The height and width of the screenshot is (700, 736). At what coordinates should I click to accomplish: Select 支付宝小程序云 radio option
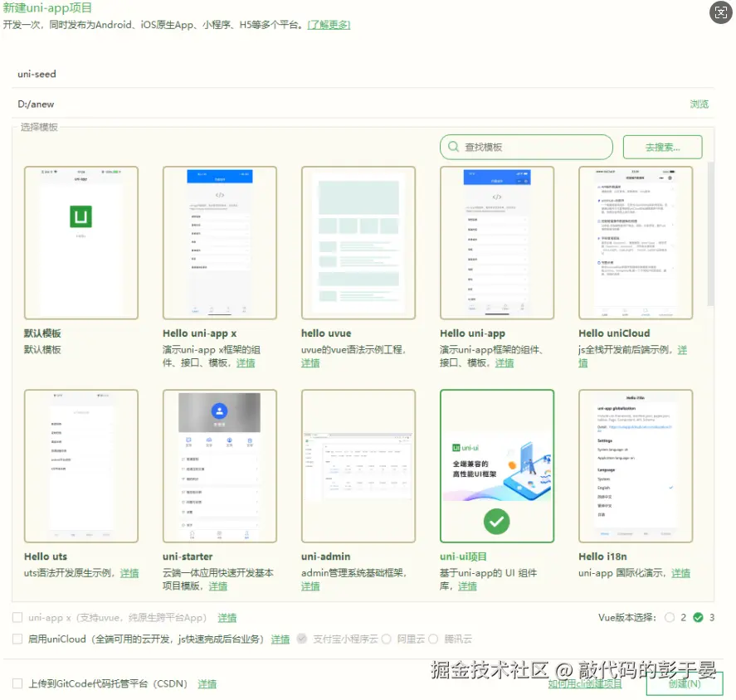pyautogui.click(x=302, y=639)
